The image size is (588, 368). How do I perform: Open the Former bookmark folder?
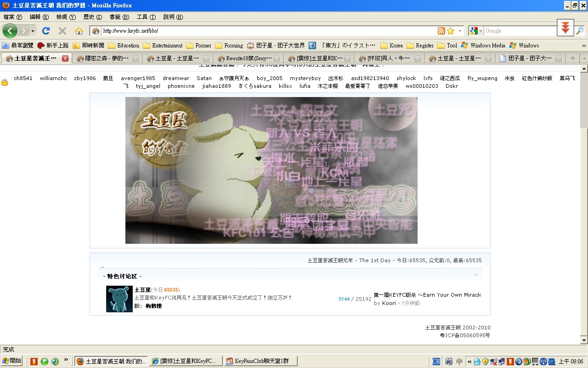[199, 46]
